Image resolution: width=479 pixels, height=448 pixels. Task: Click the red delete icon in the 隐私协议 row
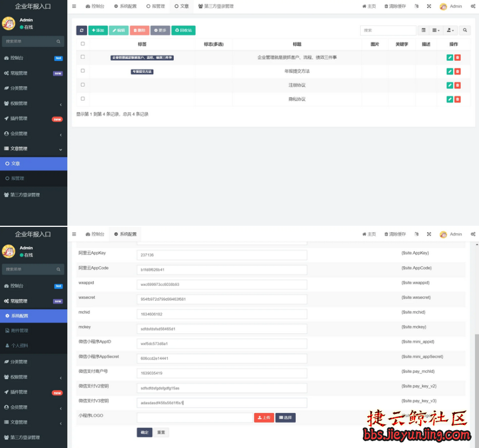coord(457,99)
